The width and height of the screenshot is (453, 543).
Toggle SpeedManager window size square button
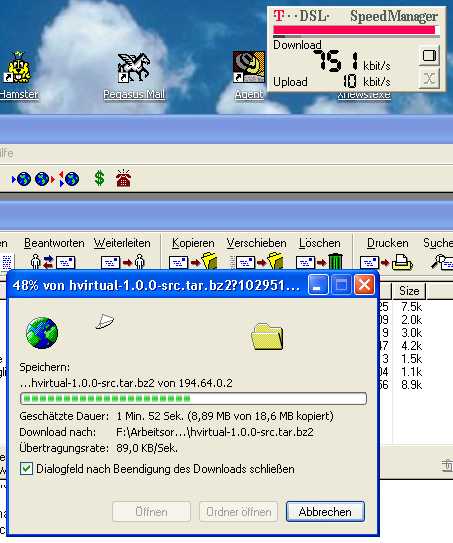pos(429,56)
